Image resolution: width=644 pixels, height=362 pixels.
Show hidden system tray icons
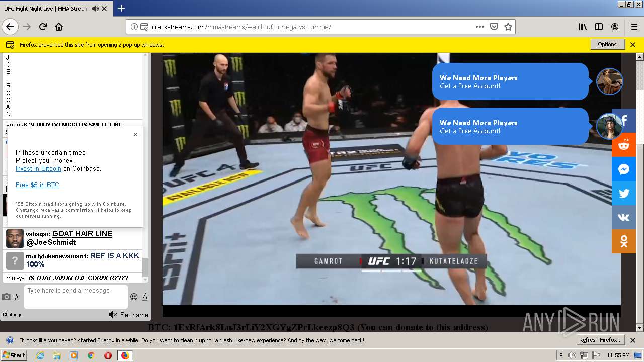click(x=561, y=355)
